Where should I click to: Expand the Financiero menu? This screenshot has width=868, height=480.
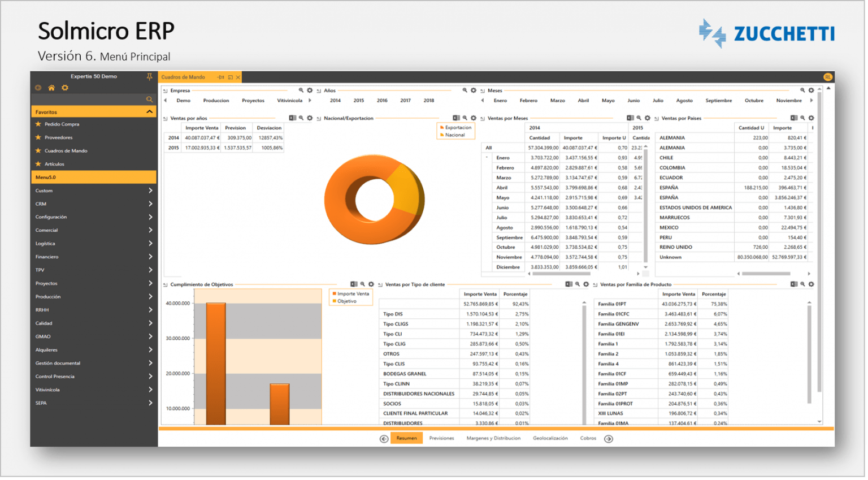151,258
